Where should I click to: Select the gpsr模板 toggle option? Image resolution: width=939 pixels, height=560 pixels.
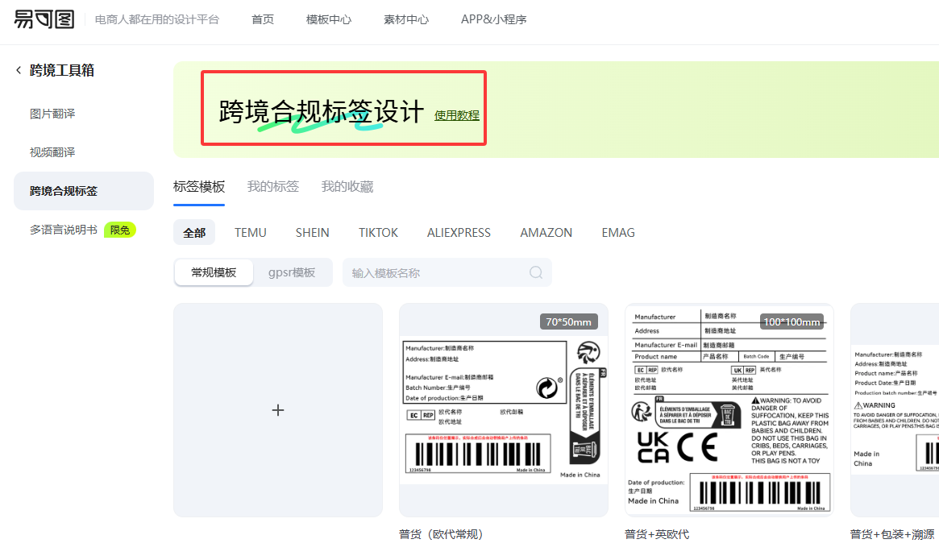[292, 272]
